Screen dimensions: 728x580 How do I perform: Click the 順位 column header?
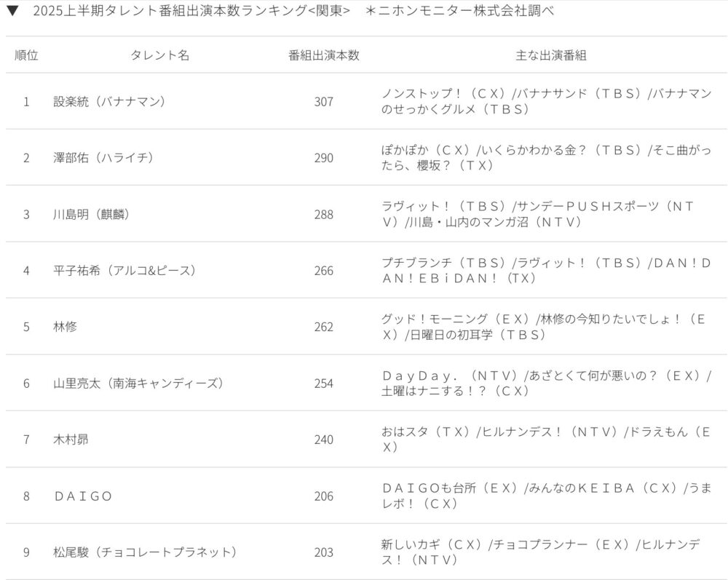point(26,56)
